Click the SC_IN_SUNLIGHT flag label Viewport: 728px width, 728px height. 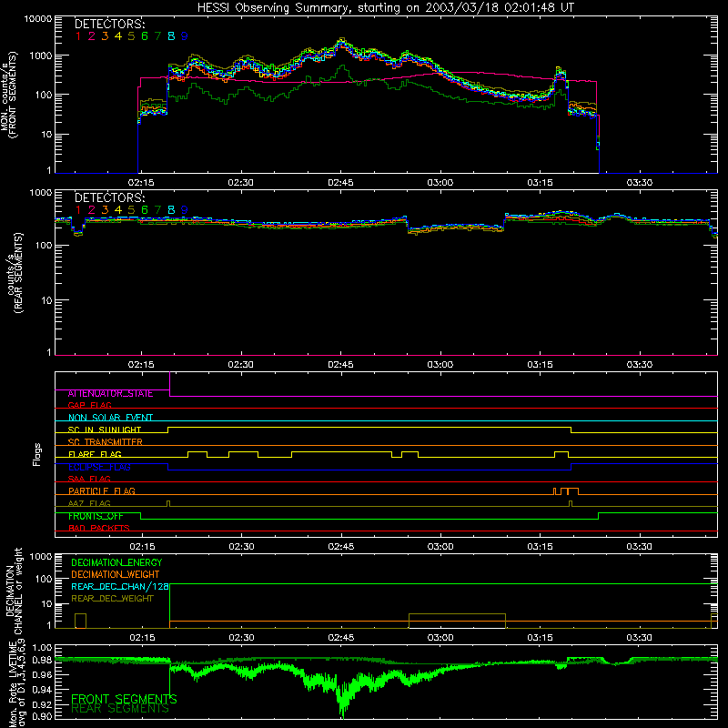(105, 430)
